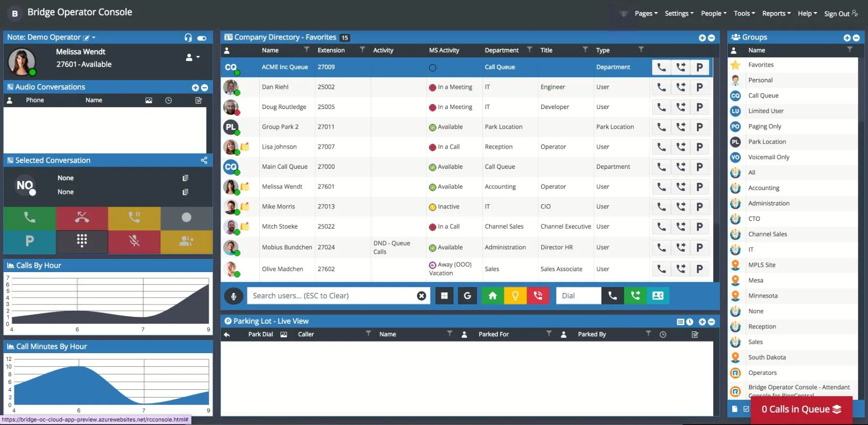The width and height of the screenshot is (868, 425).
Task: Toggle the switch in operator note header
Action: tap(202, 38)
